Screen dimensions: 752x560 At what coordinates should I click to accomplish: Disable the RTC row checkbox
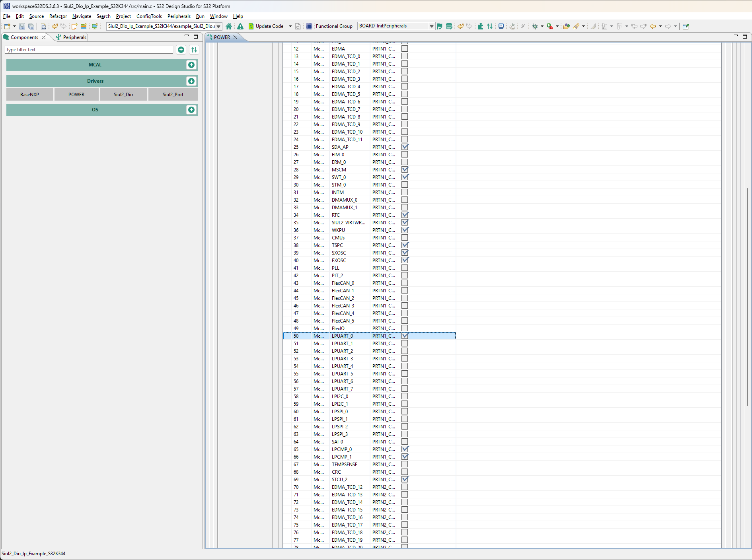tap(405, 215)
